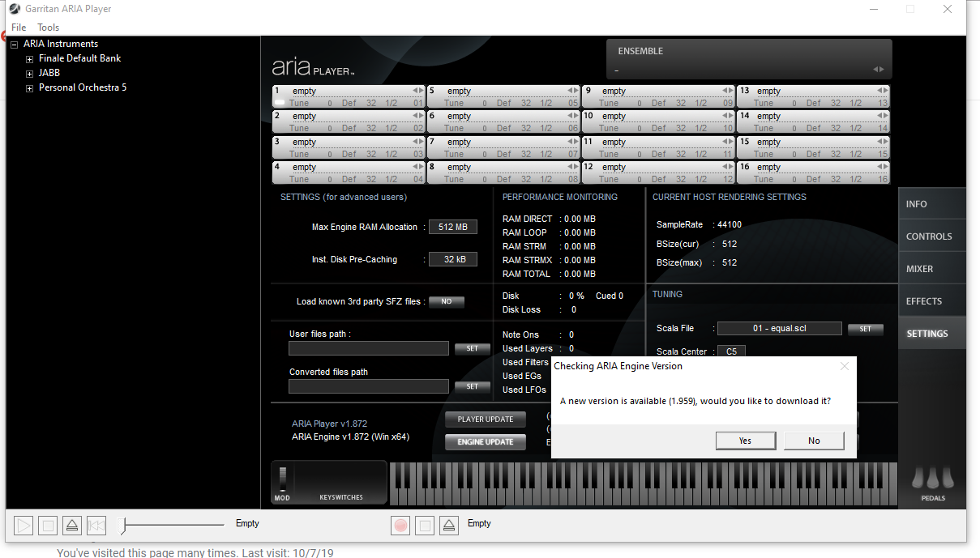Click the Ensemble preset arrows

(879, 70)
